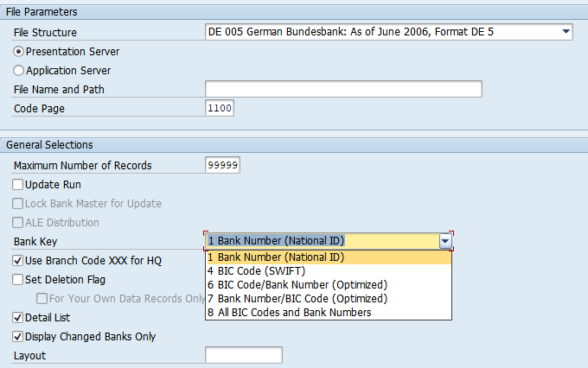
Task: Uncheck the Detail List checkbox
Action: [x=18, y=318]
